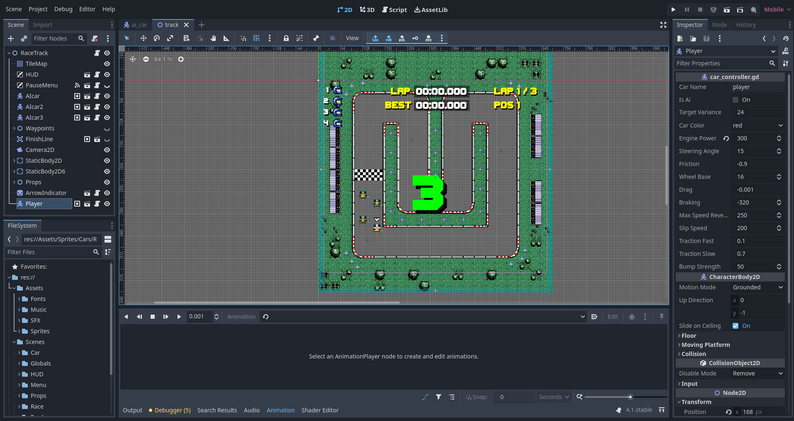Image resolution: width=794 pixels, height=421 pixels.
Task: Toggle the Slide on Ceiling checkbox
Action: [735, 326]
